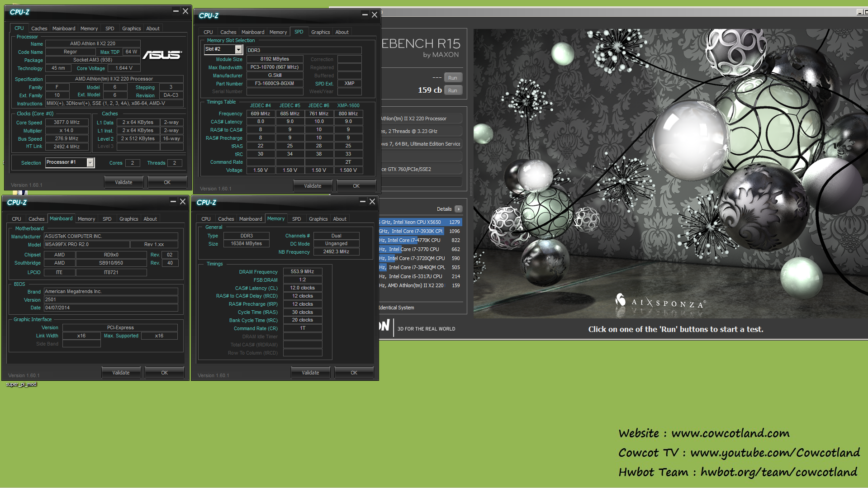This screenshot has width=868, height=488.
Task: Click the Core Speed value 3877.0 MHz
Action: click(x=67, y=123)
